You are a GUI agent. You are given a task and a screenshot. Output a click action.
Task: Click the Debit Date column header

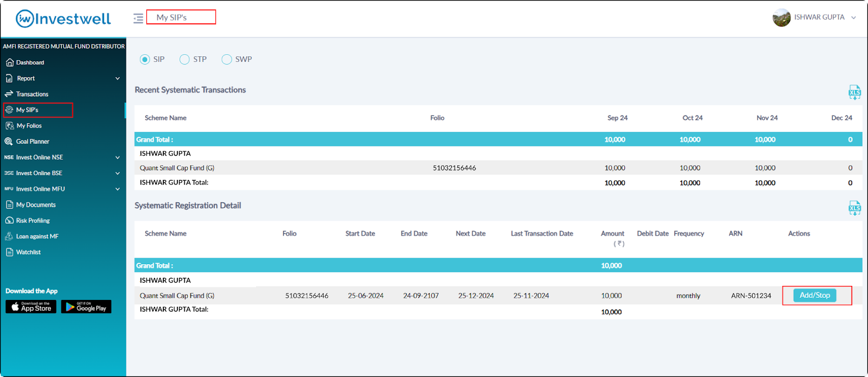[x=653, y=233]
